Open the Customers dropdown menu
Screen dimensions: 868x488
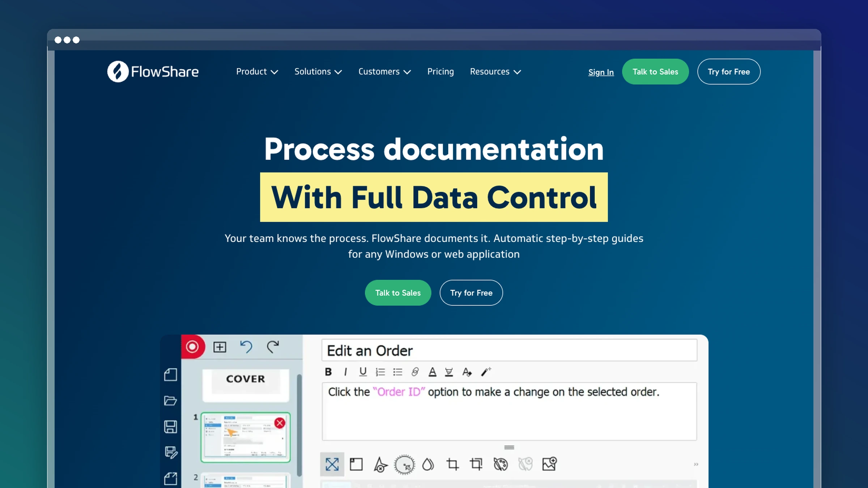[x=385, y=72]
